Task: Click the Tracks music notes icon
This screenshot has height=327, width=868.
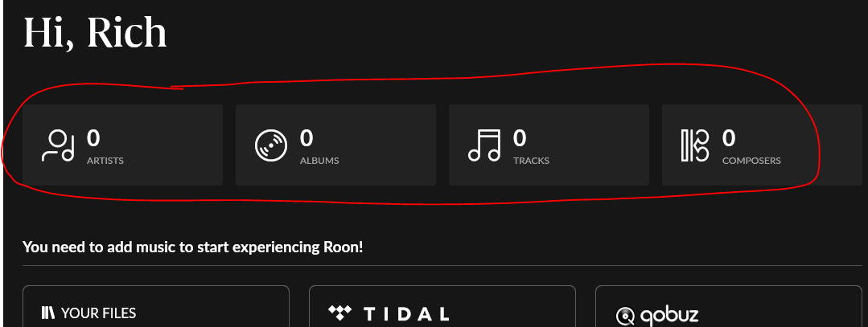Action: (484, 145)
